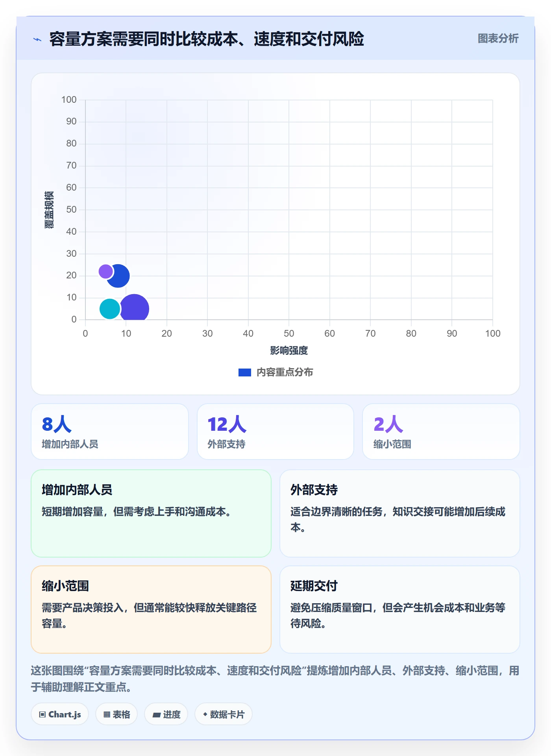Click the lightning bolt icon beside the title

coord(37,39)
